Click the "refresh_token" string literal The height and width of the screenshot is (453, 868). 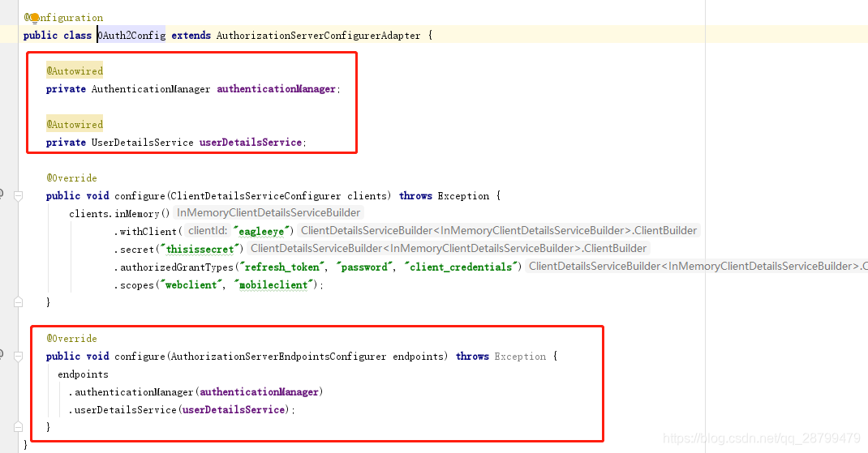pyautogui.click(x=281, y=267)
